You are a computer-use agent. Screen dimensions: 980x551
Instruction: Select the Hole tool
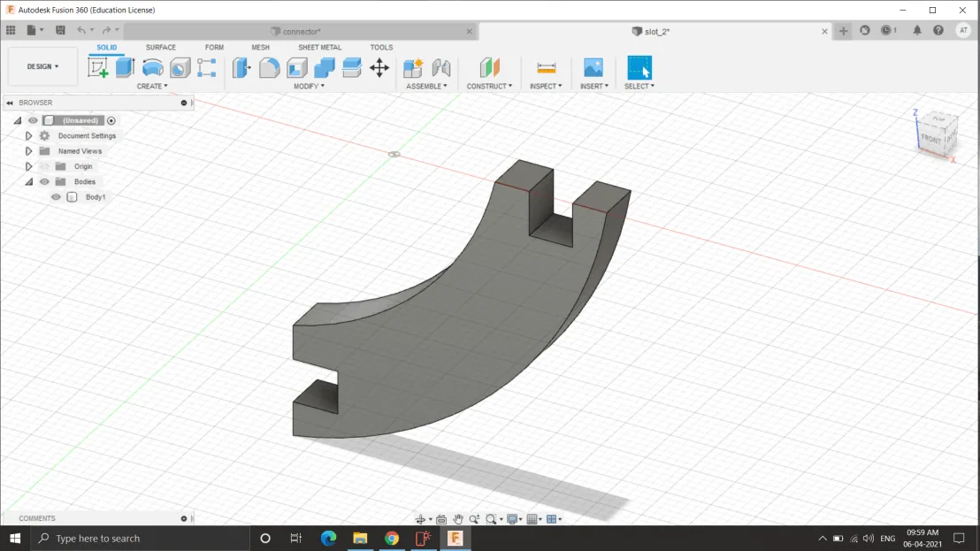click(180, 67)
